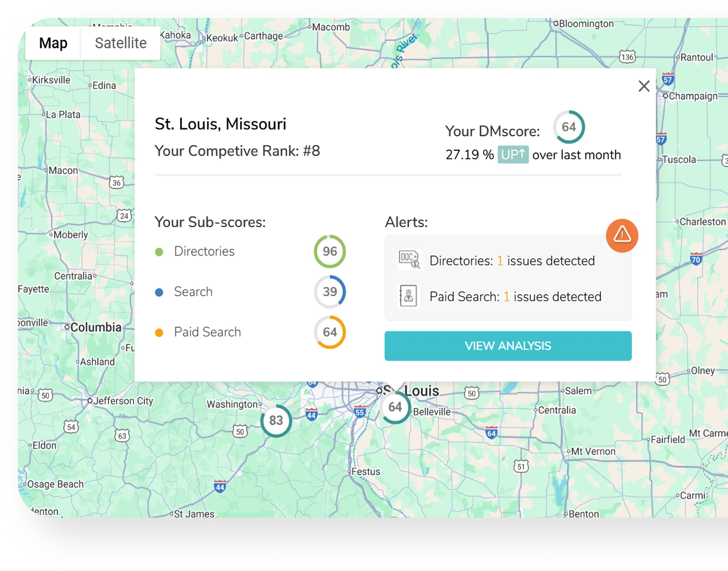Viewport: 728px width, 571px height.
Task: Click the Search 39 score ring
Action: tap(330, 292)
